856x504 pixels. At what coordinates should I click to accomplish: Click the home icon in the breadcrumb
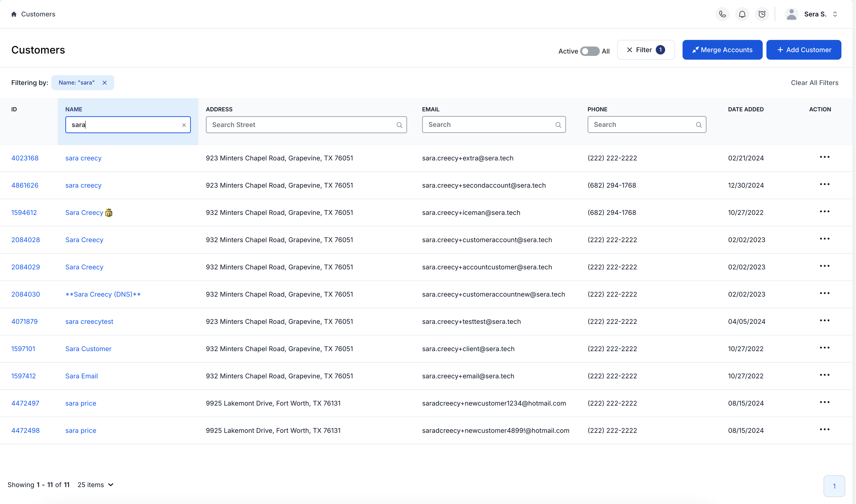coord(14,14)
